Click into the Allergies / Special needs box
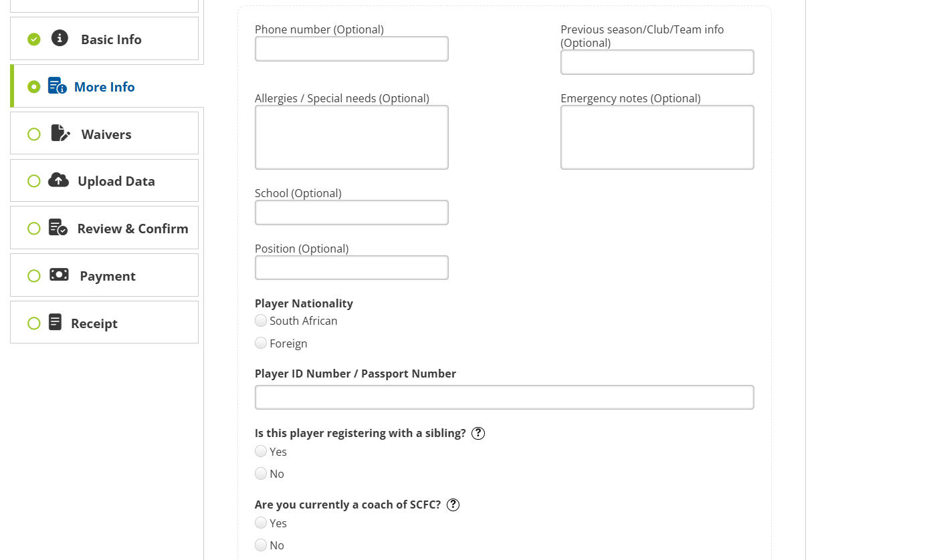This screenshot has height=560, width=947. pos(351,137)
